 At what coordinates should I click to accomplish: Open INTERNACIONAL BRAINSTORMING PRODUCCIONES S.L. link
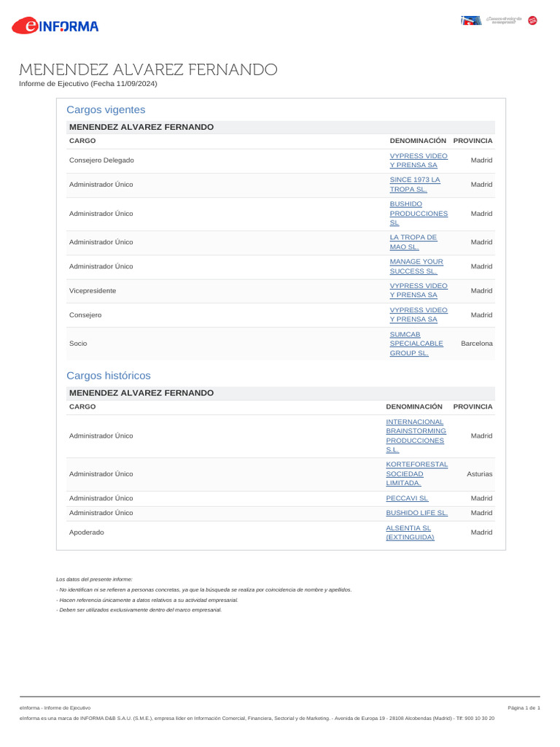point(416,436)
